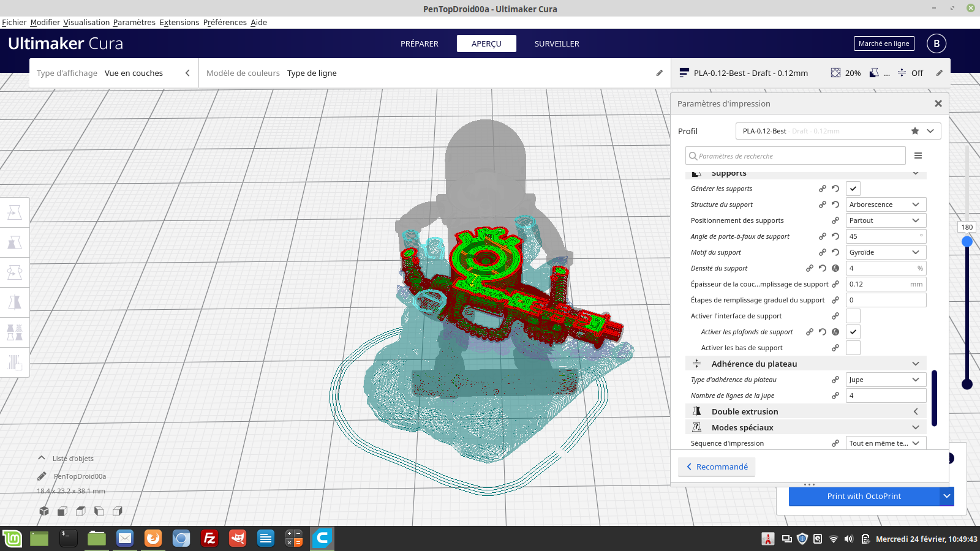Click formula icon for 'Activer les plafonds de support'
The width and height of the screenshot is (980, 551).
pyautogui.click(x=835, y=332)
